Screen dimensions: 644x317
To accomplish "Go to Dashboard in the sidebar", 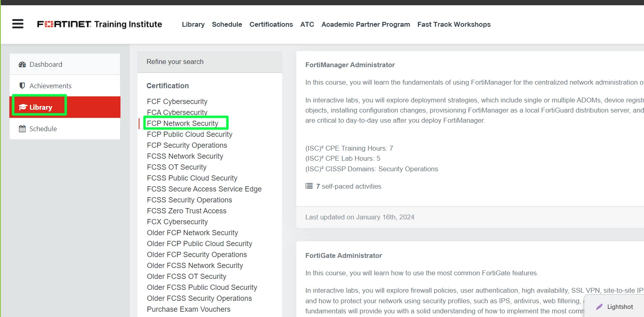I will pos(65,64).
